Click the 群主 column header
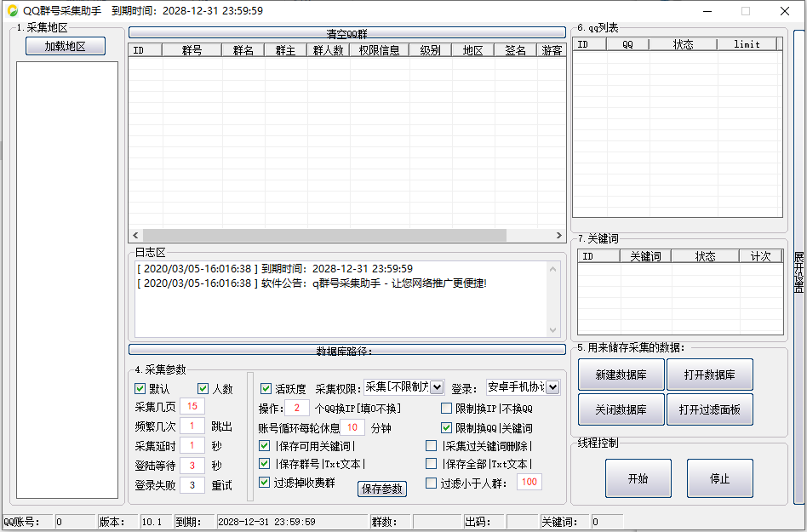 coord(286,50)
